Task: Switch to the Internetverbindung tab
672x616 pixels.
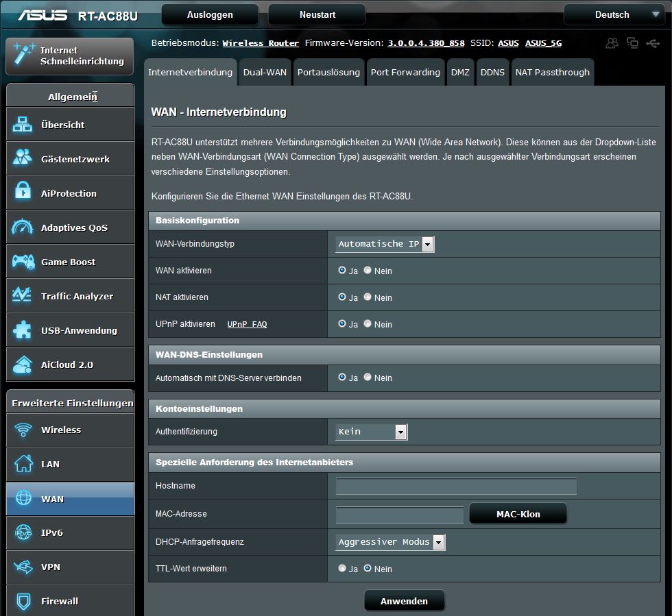Action: (191, 72)
